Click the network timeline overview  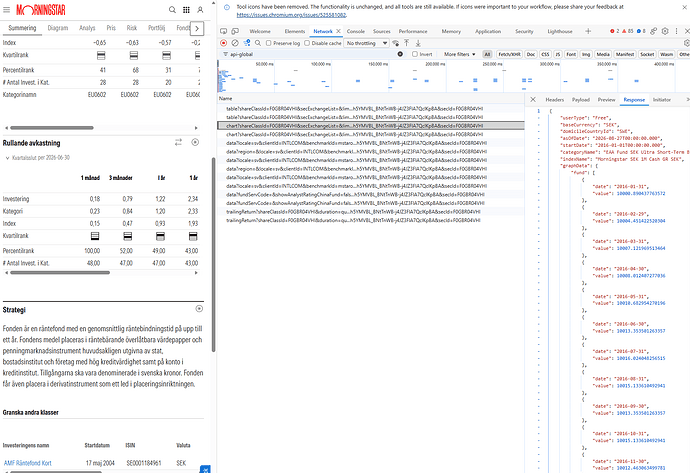point(453,76)
